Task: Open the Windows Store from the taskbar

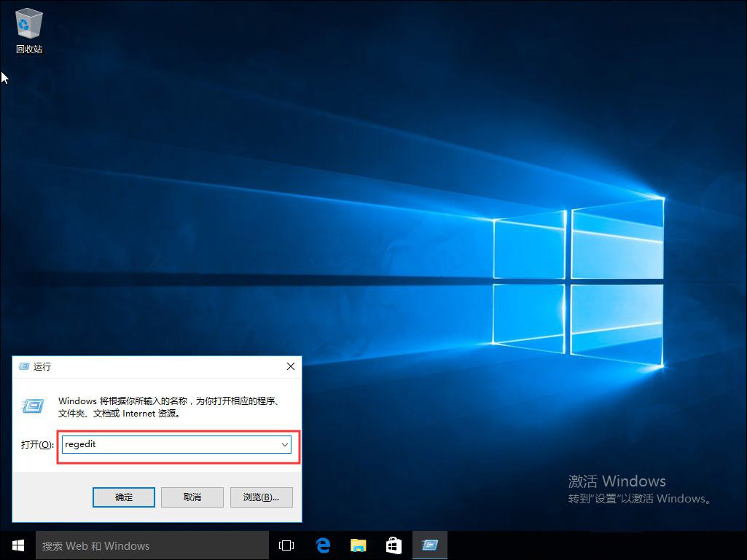Action: [394, 545]
